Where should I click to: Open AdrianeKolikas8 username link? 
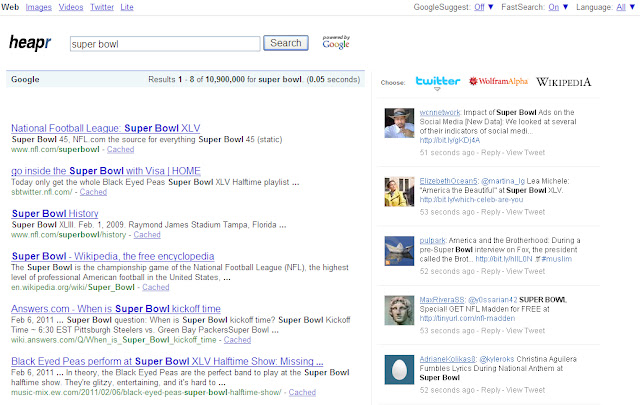tap(447, 359)
